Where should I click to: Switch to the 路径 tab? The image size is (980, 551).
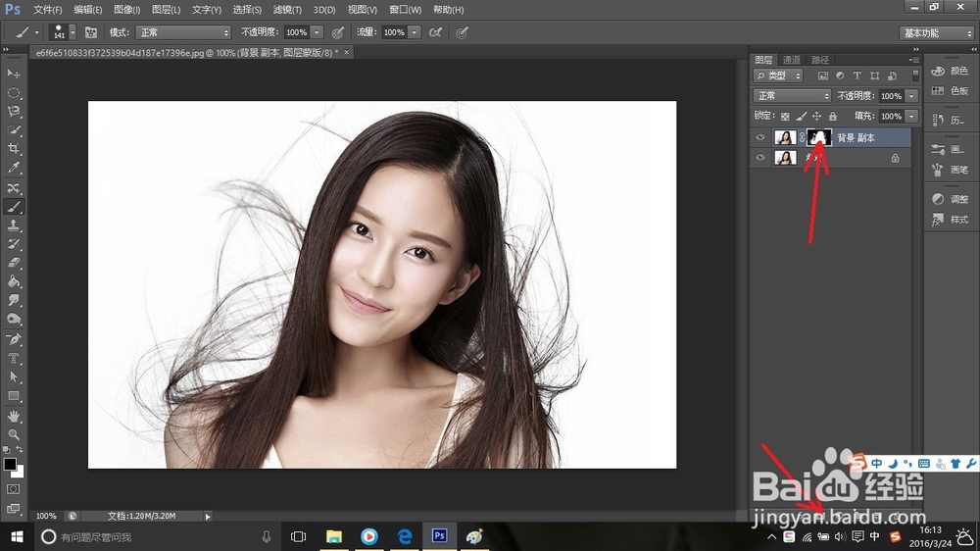820,60
